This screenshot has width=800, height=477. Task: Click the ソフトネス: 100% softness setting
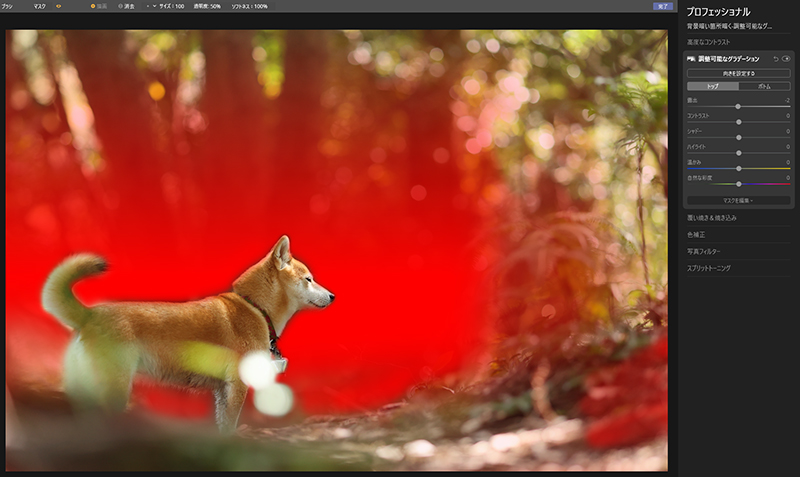point(249,6)
